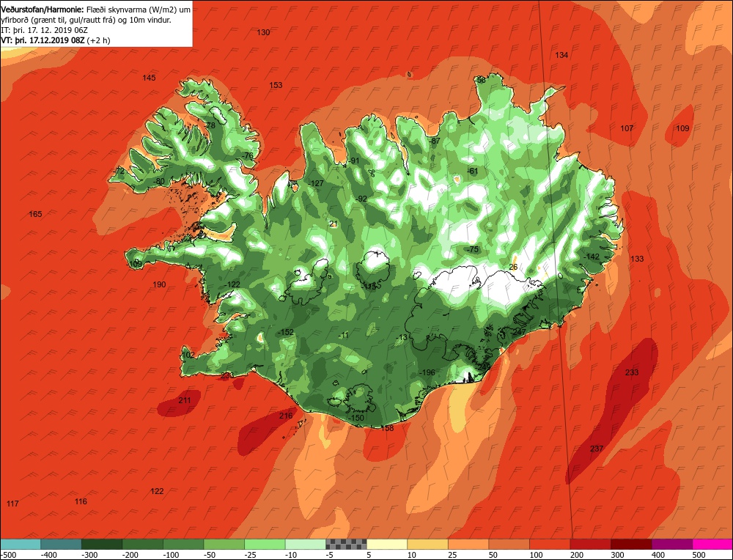Screen dimensions: 733x560
Task: Click the value -122 in west Iceland
Action: click(232, 284)
